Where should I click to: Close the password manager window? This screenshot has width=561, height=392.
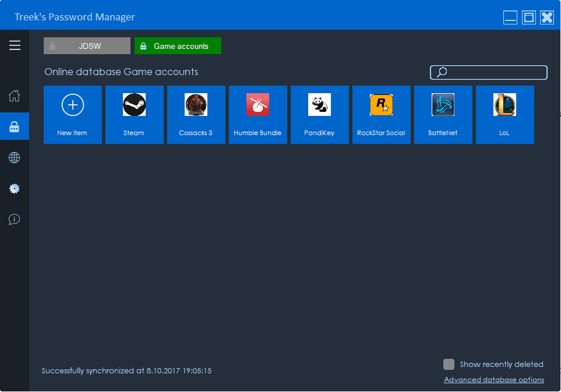547,17
